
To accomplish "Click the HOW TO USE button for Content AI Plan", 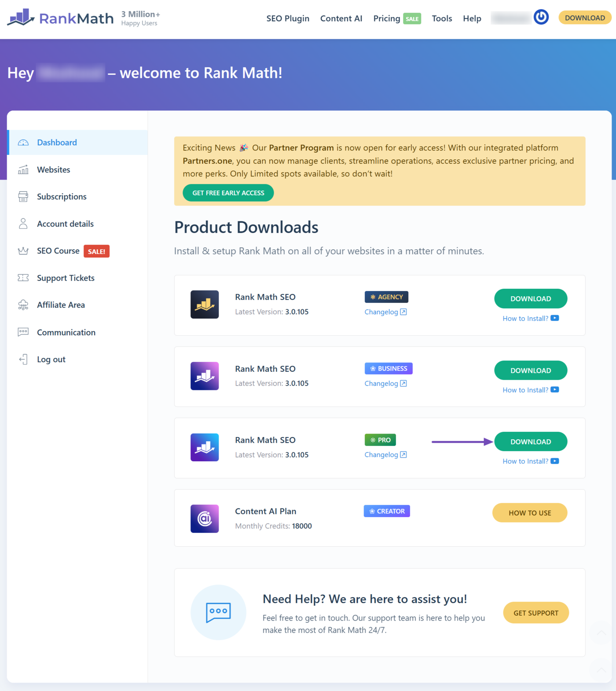I will coord(530,513).
